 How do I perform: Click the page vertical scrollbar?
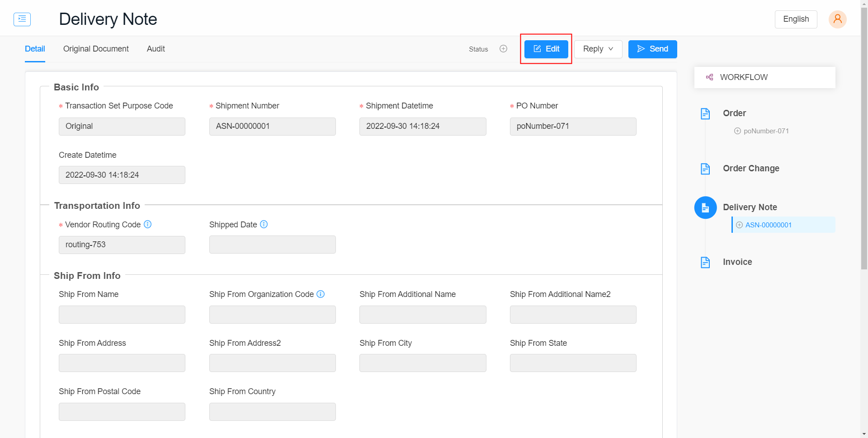click(x=864, y=138)
